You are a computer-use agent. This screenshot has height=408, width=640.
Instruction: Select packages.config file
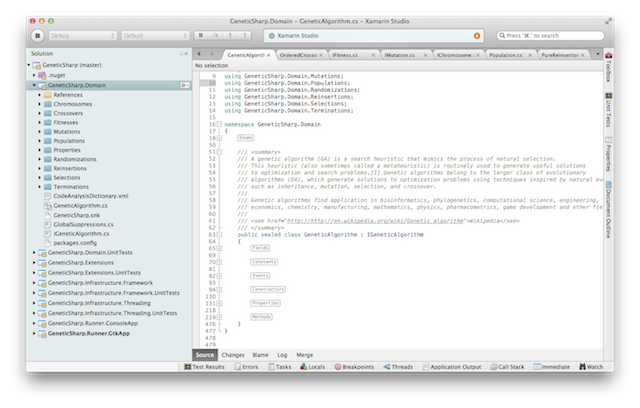pos(75,243)
